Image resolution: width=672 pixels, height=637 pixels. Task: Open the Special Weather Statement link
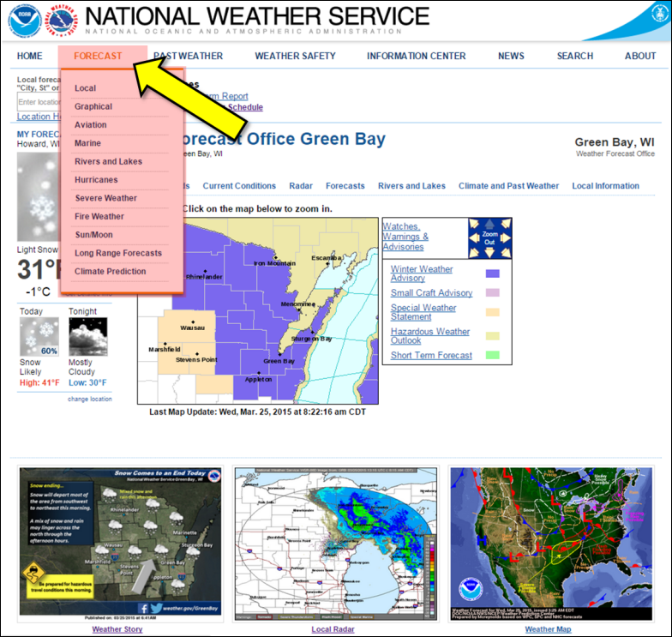click(423, 312)
